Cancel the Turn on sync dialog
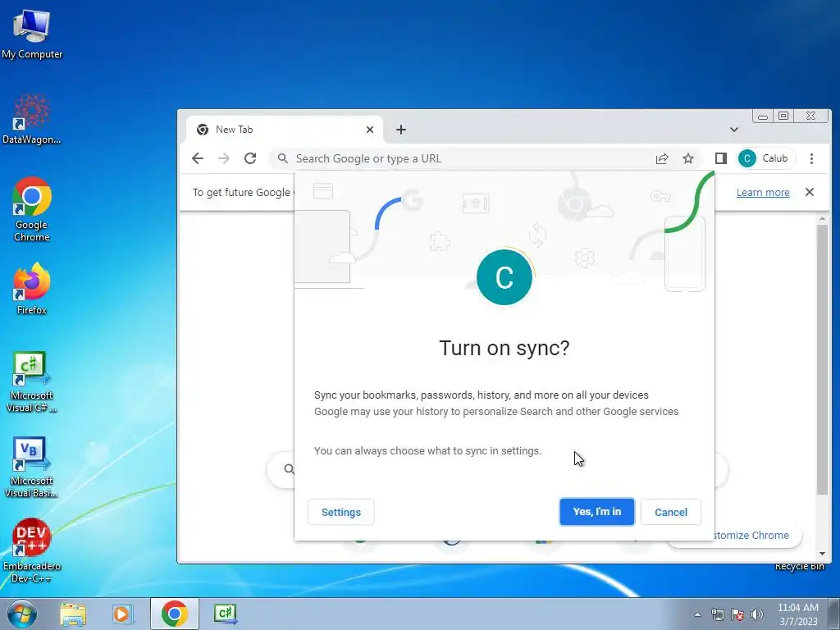 671,512
